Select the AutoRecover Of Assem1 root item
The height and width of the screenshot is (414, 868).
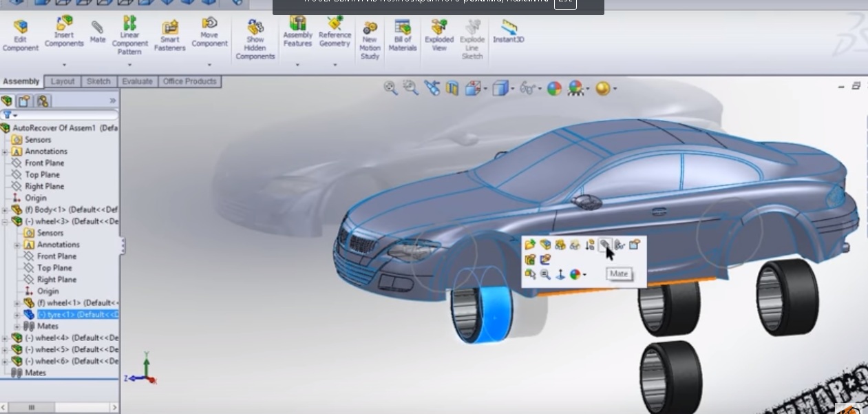[60, 127]
